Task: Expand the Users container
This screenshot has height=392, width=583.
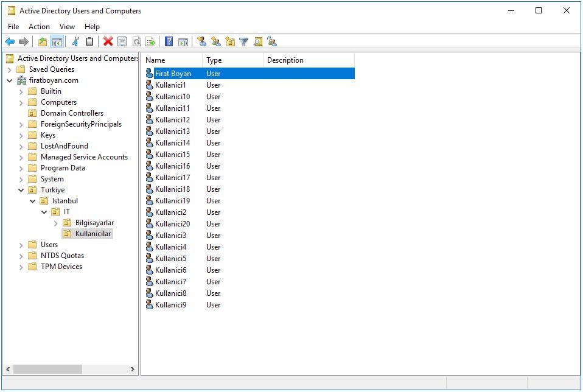Action: coord(21,245)
